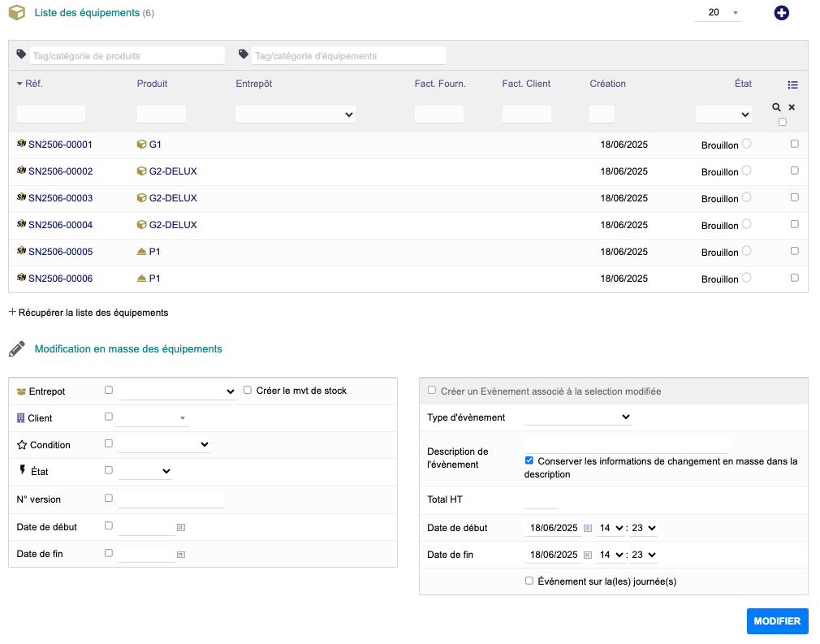Image resolution: width=820 pixels, height=644 pixels.
Task: Open the Entrepôt filter dropdown
Action: (x=296, y=115)
